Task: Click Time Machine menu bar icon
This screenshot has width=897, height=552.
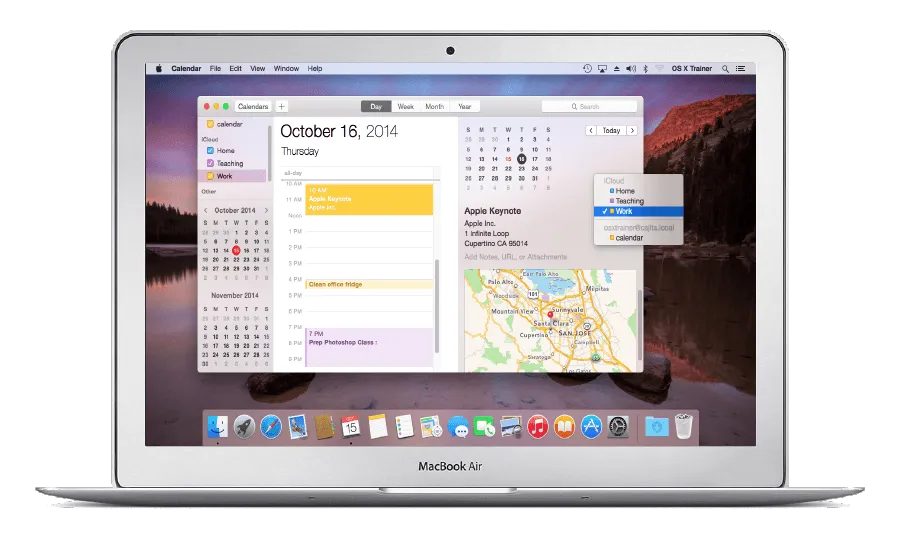Action: pos(588,68)
